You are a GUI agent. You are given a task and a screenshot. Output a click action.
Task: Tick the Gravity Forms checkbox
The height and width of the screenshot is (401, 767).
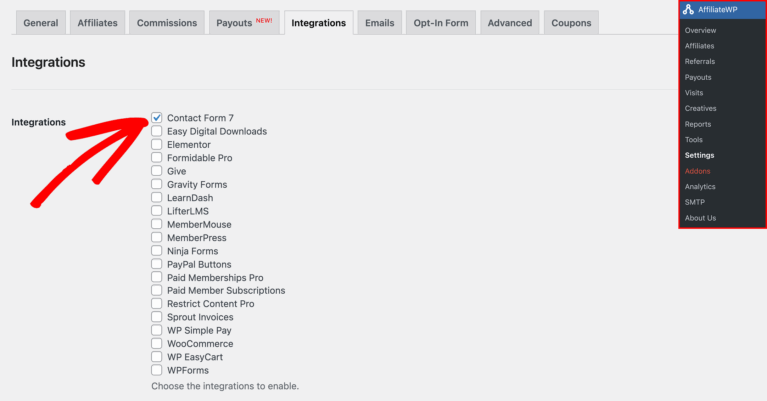tap(157, 185)
